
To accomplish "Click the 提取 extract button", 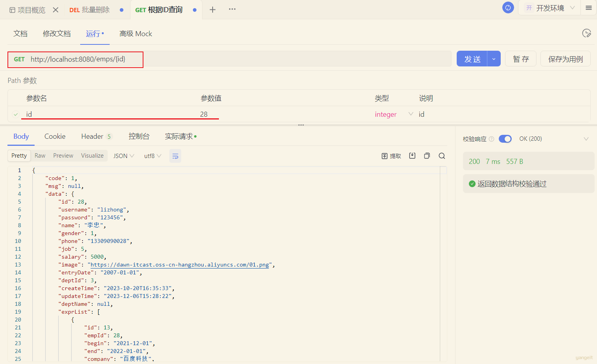I will coord(391,156).
